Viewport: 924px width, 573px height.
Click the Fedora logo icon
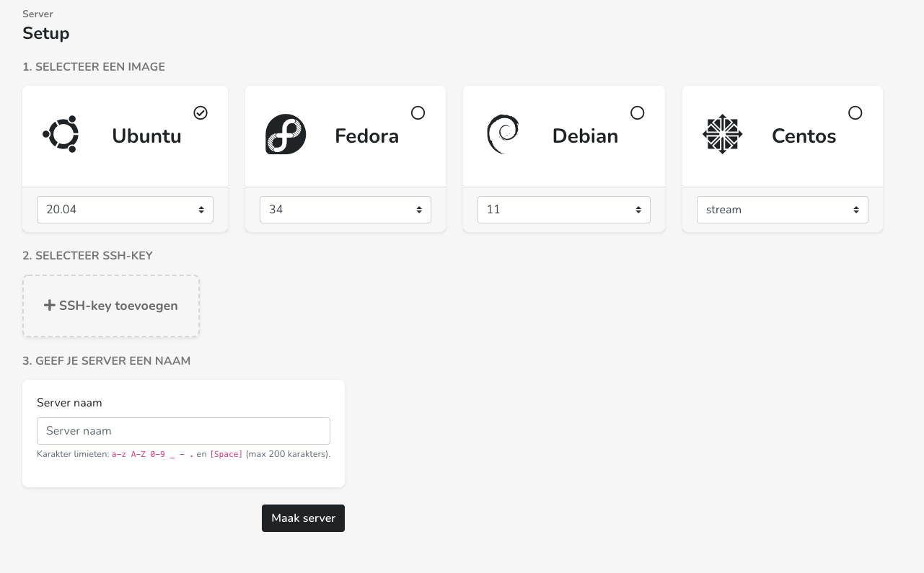click(x=286, y=134)
